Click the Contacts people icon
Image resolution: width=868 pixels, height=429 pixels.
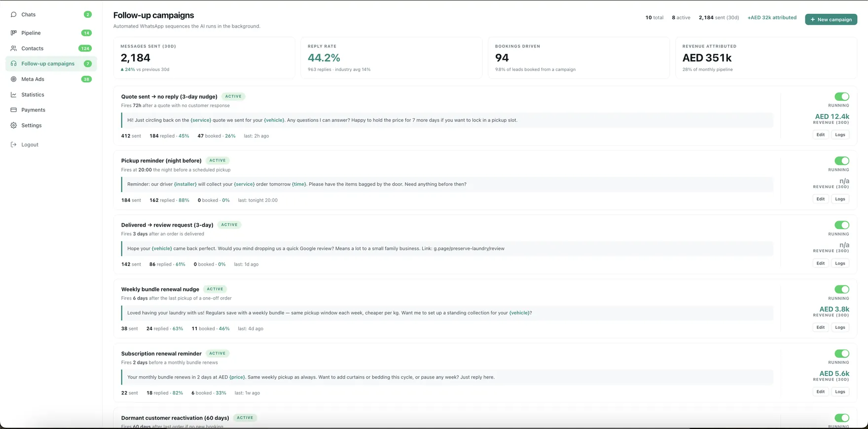[13, 48]
